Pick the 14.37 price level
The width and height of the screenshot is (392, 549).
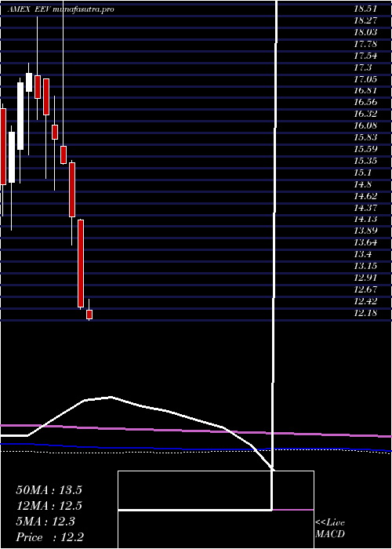click(x=365, y=207)
